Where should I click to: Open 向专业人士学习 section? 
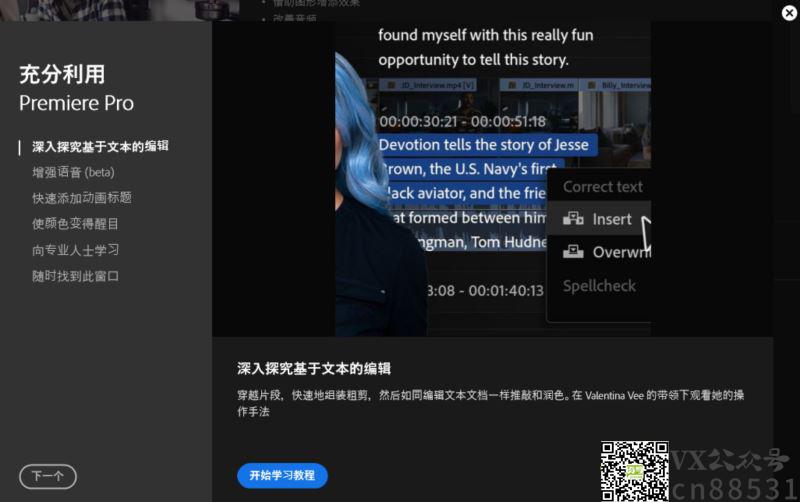click(76, 250)
